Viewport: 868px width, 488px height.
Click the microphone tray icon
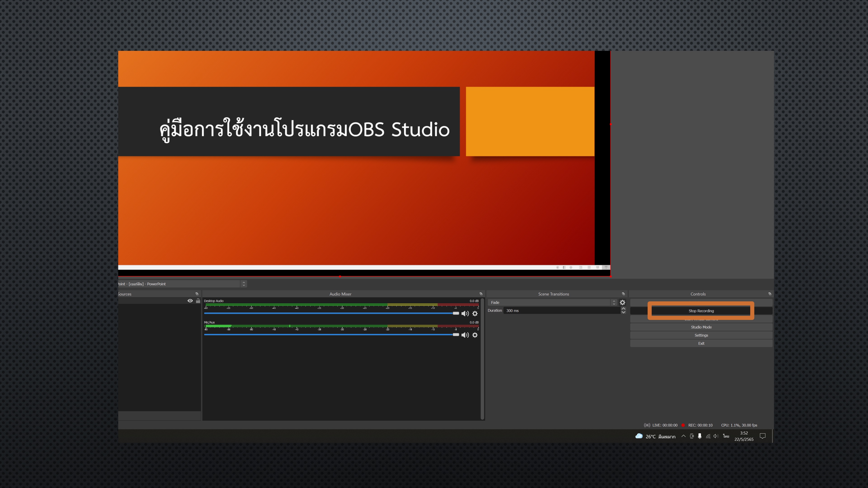pyautogui.click(x=700, y=436)
